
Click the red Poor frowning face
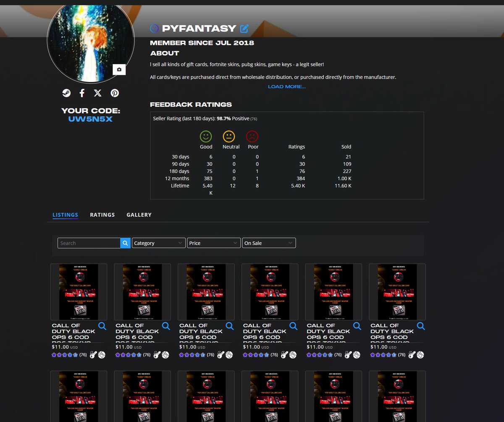[x=252, y=136]
